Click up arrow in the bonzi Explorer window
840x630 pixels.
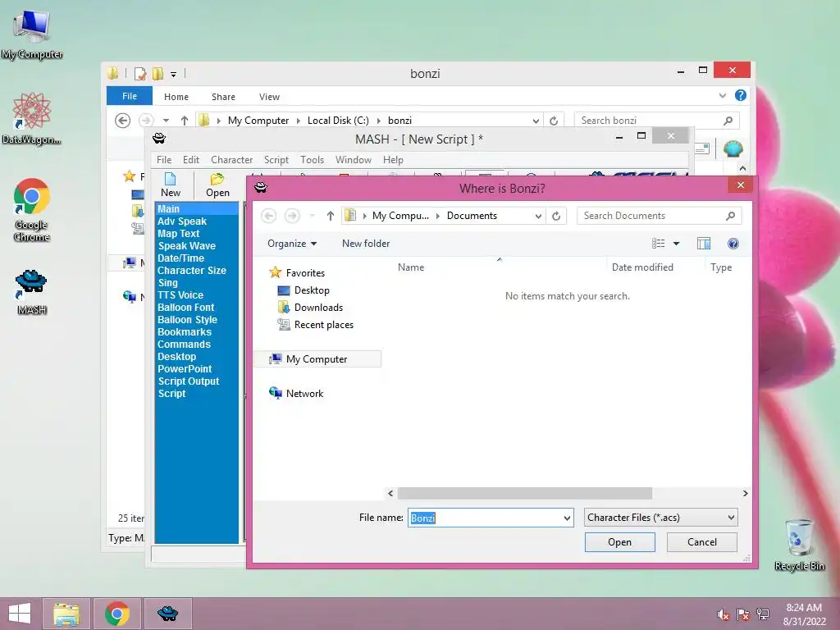point(185,121)
